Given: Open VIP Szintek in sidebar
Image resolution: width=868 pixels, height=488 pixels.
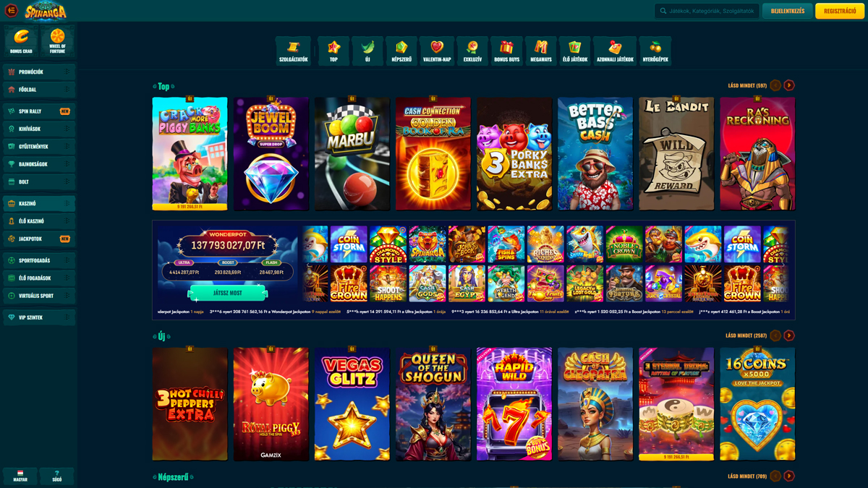Looking at the screenshot, I should pyautogui.click(x=39, y=317).
